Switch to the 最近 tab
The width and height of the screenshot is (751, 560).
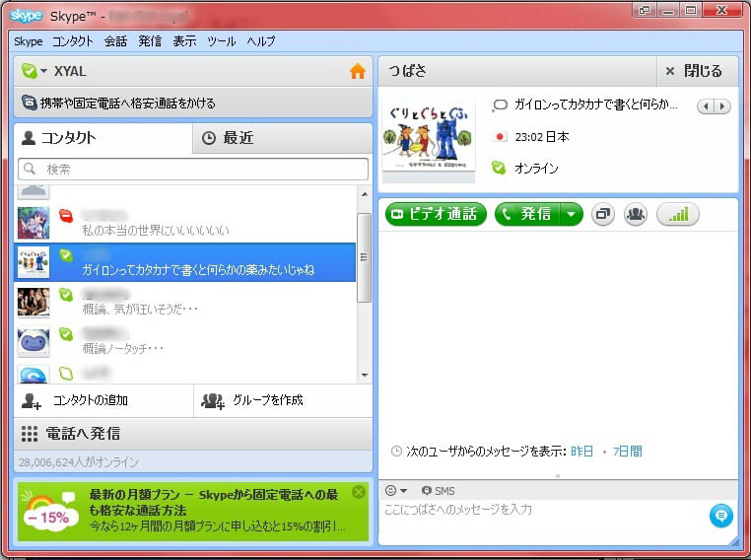pos(282,138)
